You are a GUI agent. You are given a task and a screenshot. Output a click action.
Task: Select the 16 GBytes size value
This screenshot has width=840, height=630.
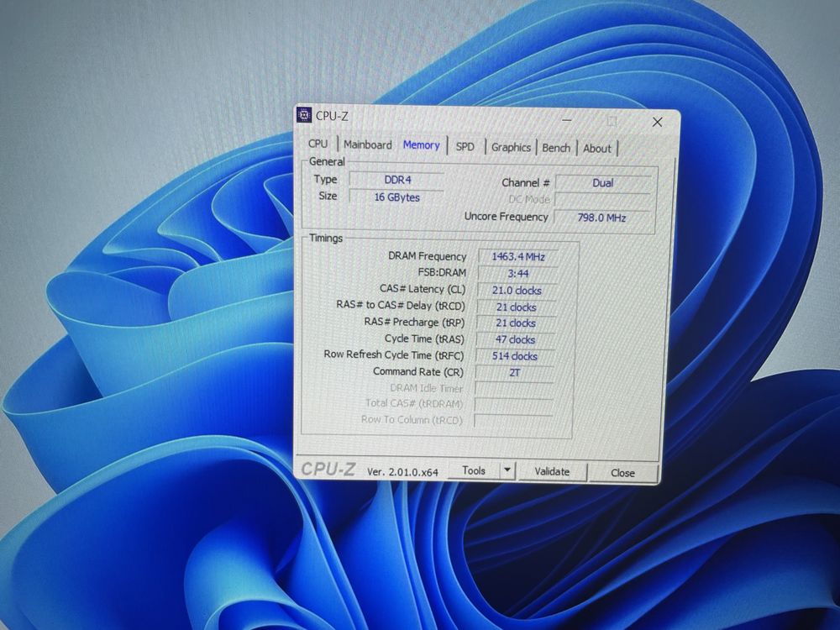pyautogui.click(x=396, y=197)
